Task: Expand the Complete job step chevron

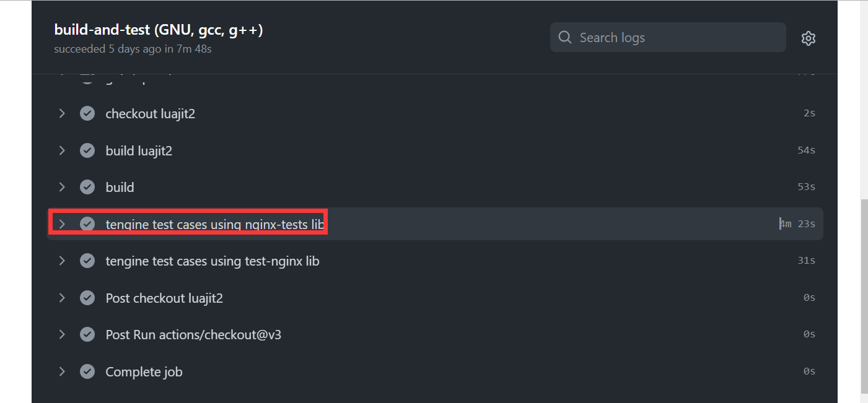Action: tap(62, 371)
